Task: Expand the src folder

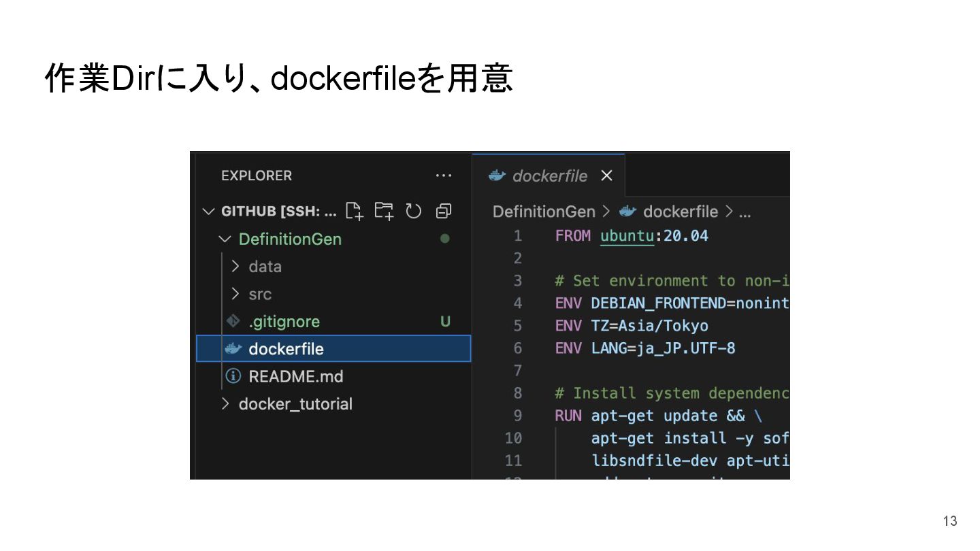Action: 235,294
